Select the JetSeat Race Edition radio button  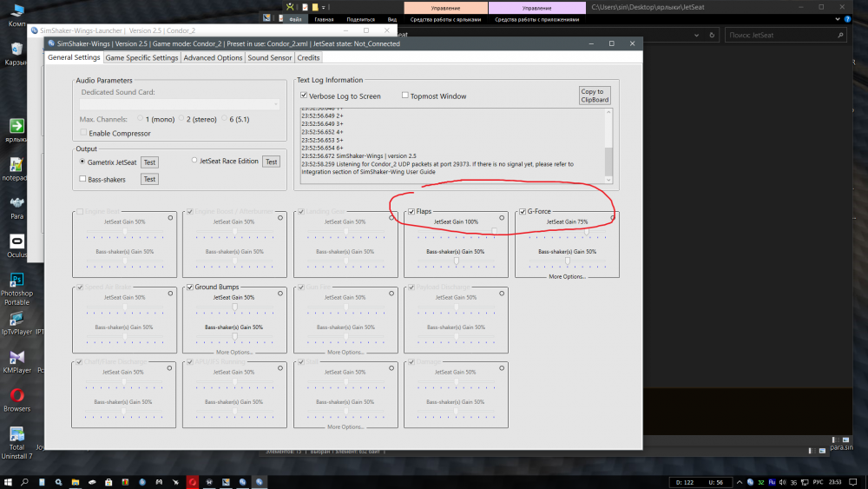pos(194,161)
